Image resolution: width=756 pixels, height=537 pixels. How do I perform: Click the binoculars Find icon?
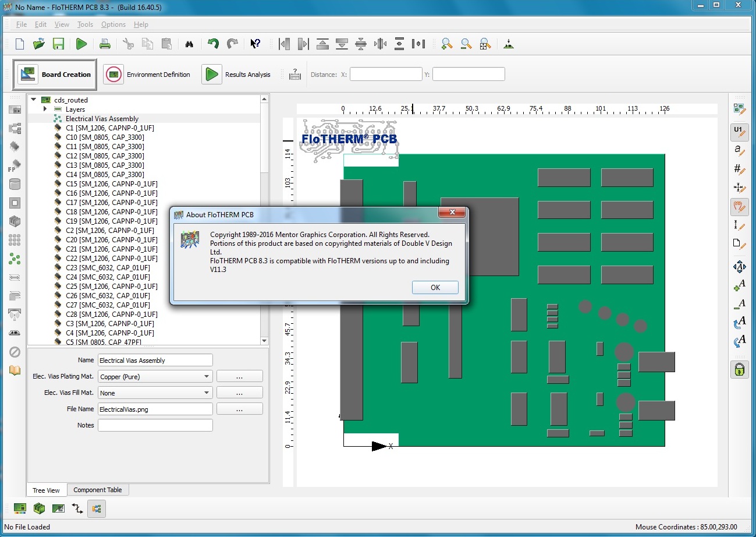point(189,44)
